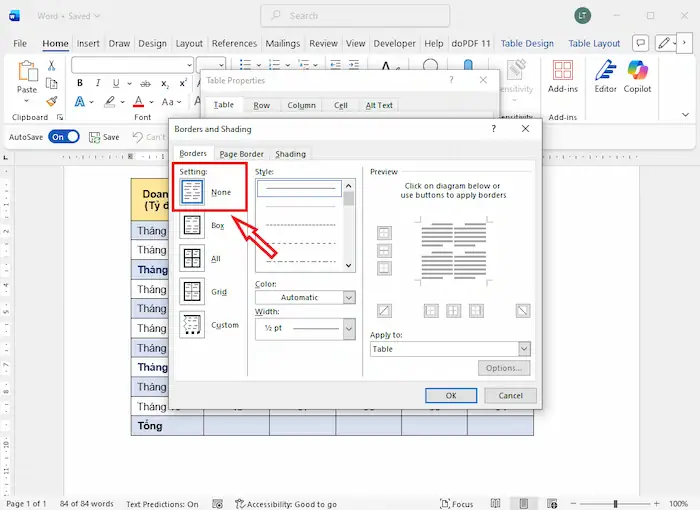Toggle the bottom border button in Preview

[x=384, y=268]
